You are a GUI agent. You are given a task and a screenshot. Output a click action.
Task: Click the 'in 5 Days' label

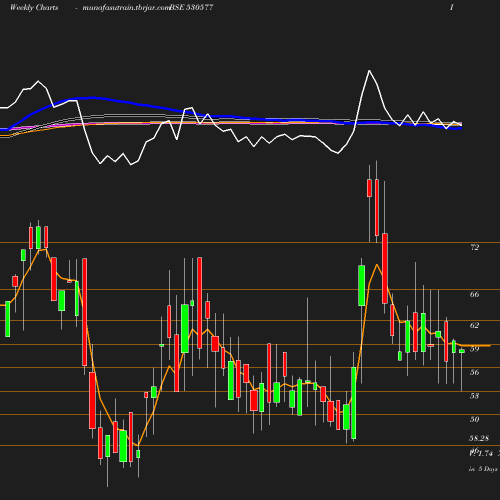point(483,469)
